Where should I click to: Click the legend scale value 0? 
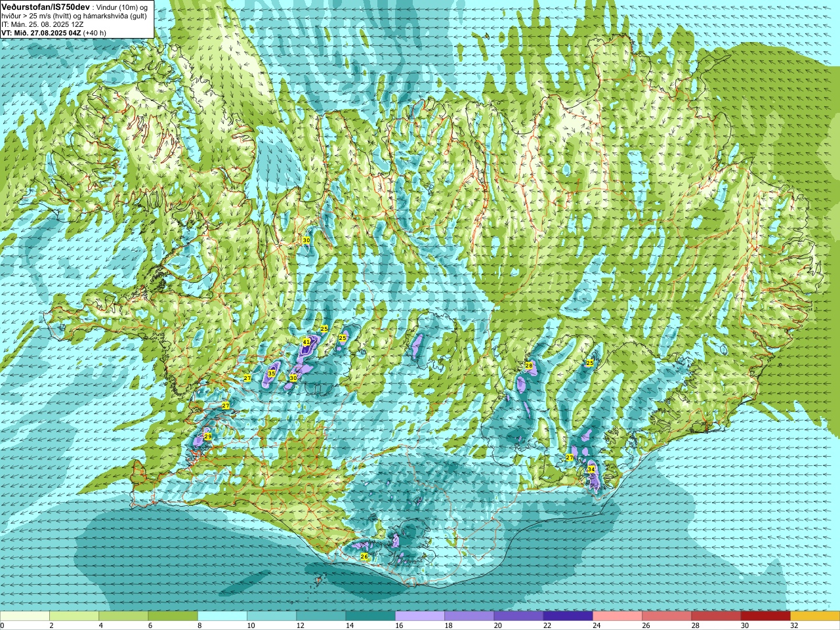pyautogui.click(x=3, y=626)
